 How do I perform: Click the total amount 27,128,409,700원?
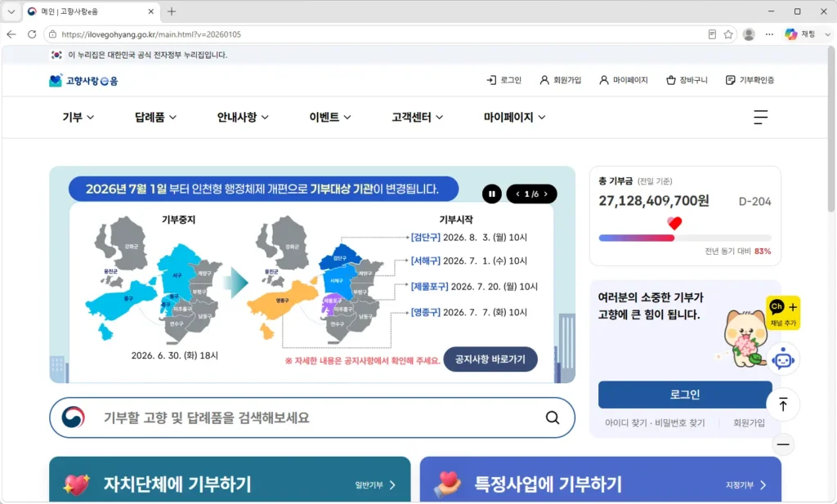pos(654,200)
